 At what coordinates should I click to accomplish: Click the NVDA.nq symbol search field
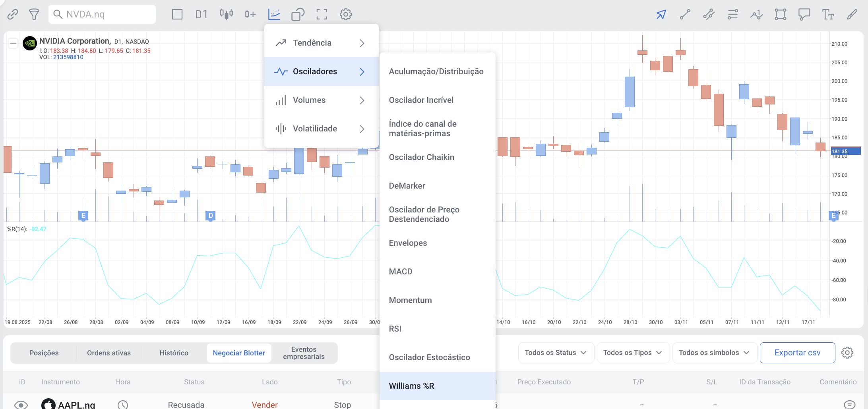tap(102, 14)
